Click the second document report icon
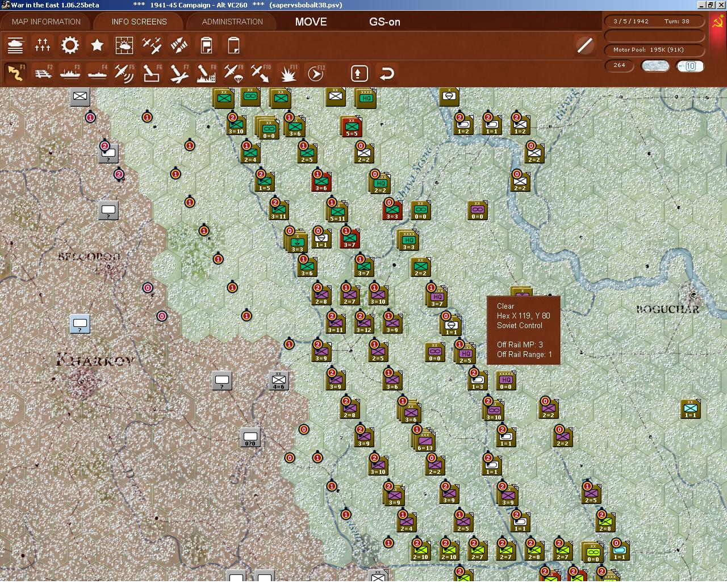727x588 pixels. pyautogui.click(x=233, y=45)
